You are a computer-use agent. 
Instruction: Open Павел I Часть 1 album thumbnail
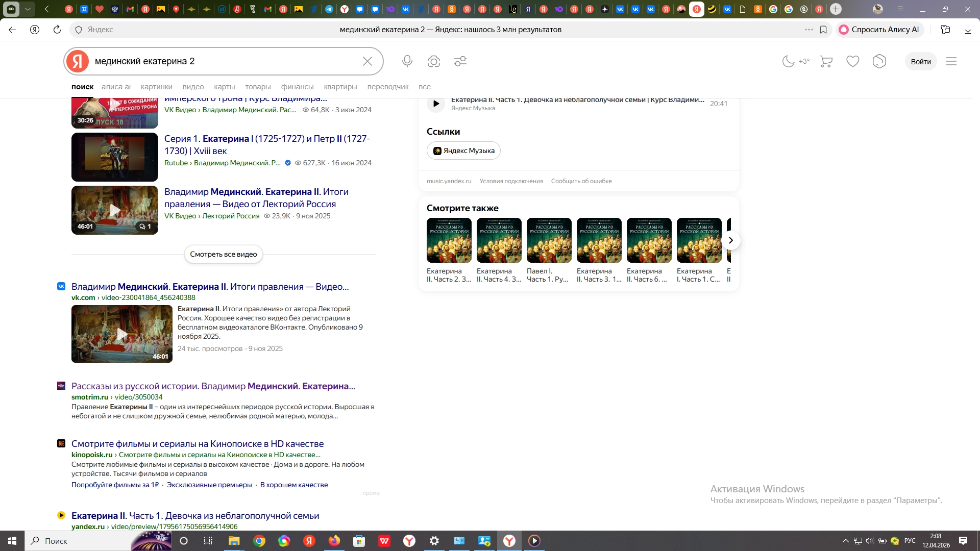click(x=549, y=240)
